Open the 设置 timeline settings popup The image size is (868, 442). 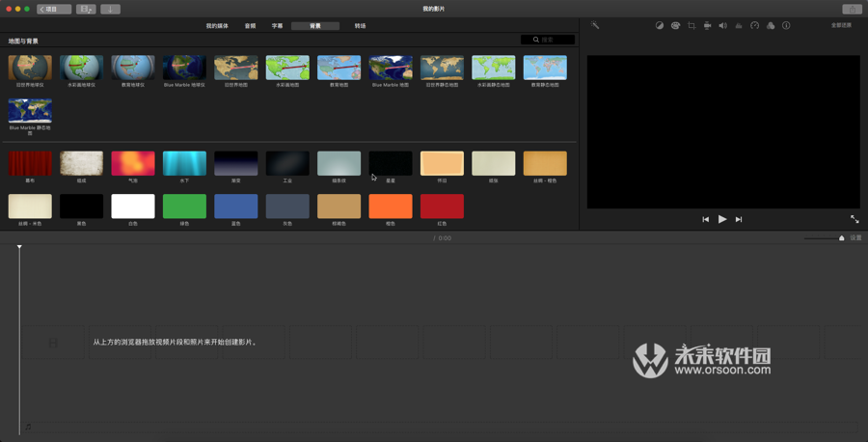[x=855, y=237]
